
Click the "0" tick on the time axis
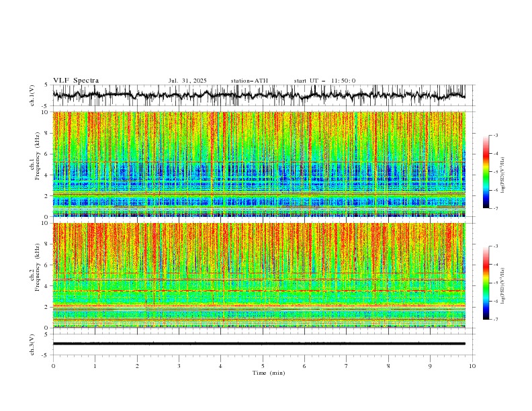pyautogui.click(x=53, y=366)
